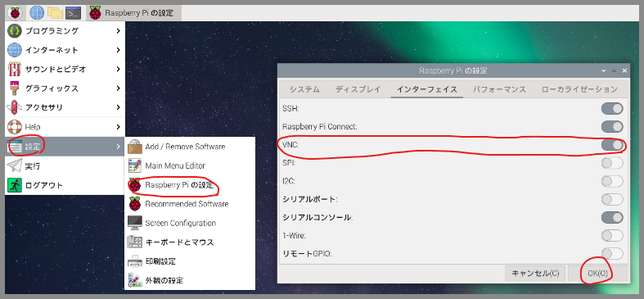Expand the 設定 submenu arrow
The width and height of the screenshot is (644, 299).
point(119,147)
